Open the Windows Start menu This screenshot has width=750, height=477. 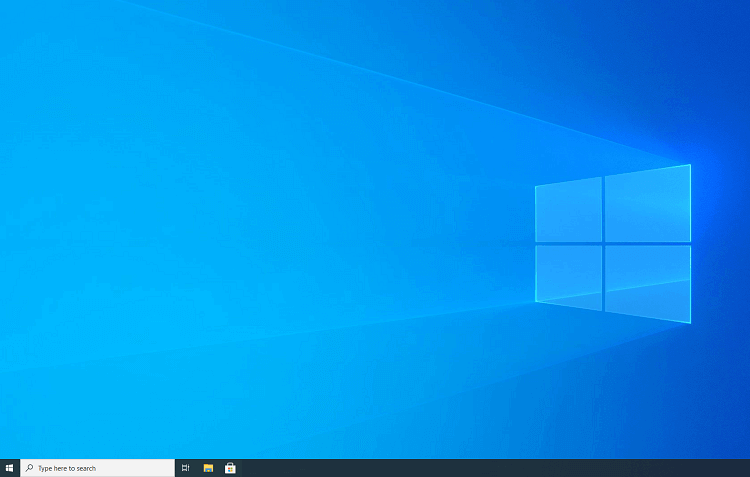(10, 468)
